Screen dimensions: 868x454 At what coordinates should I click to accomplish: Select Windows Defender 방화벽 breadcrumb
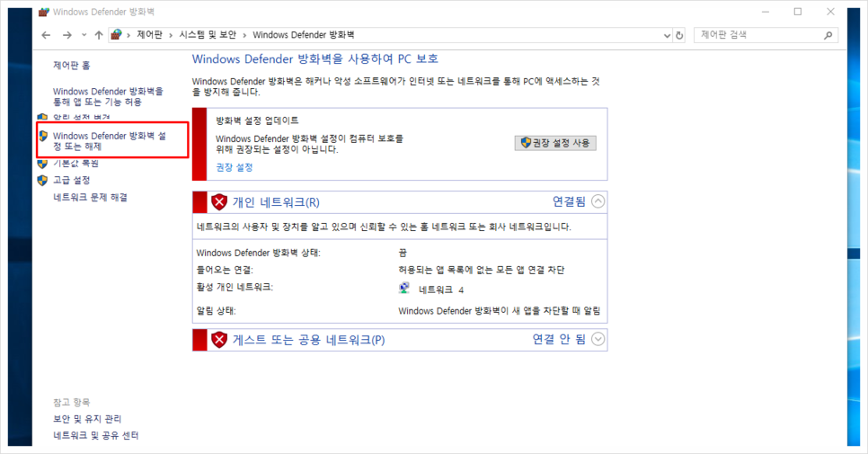pos(304,35)
